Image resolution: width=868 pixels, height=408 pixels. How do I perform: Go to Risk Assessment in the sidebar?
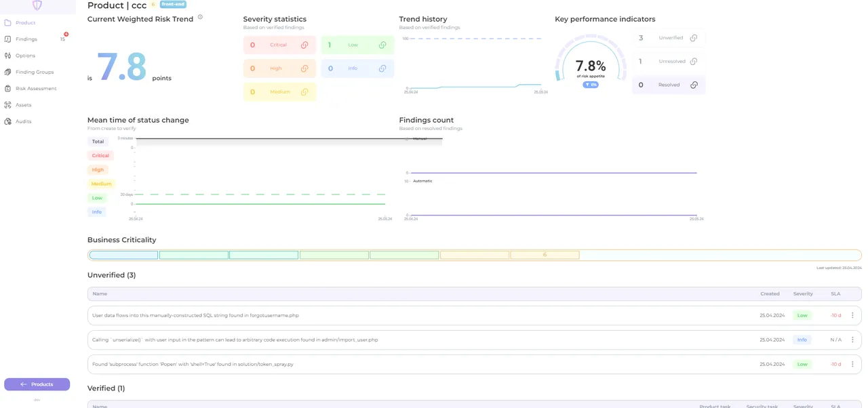pyautogui.click(x=36, y=89)
